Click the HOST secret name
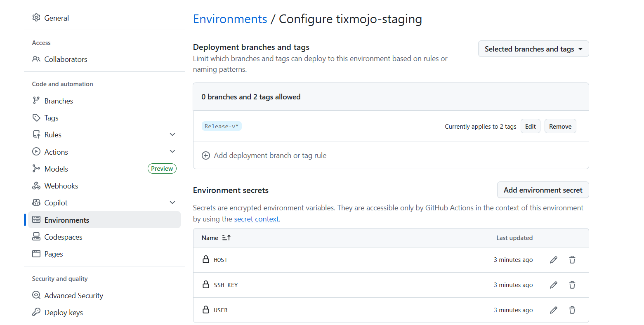 [x=221, y=260]
